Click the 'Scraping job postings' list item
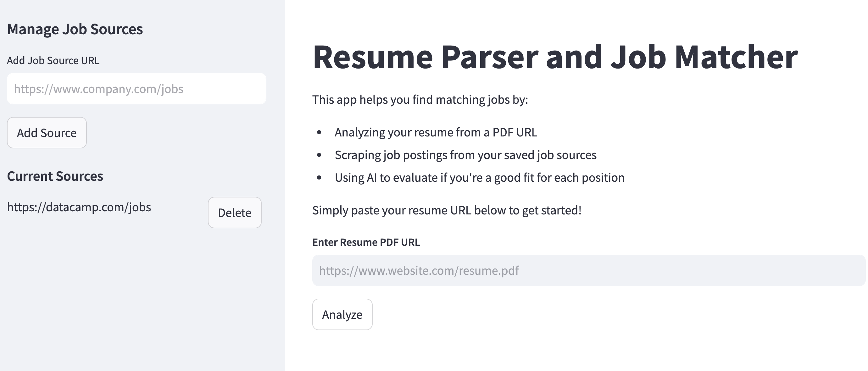 point(465,155)
